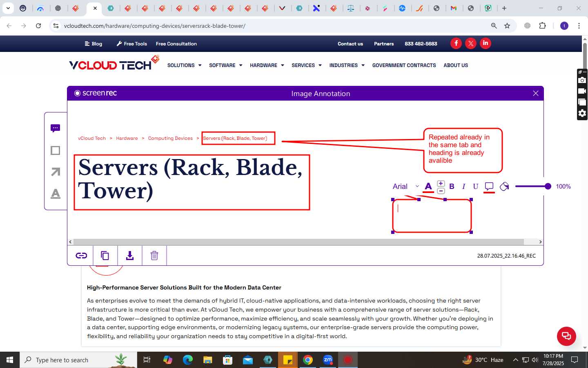Bookmark this page with the star
The width and height of the screenshot is (588, 368).
coord(507,26)
